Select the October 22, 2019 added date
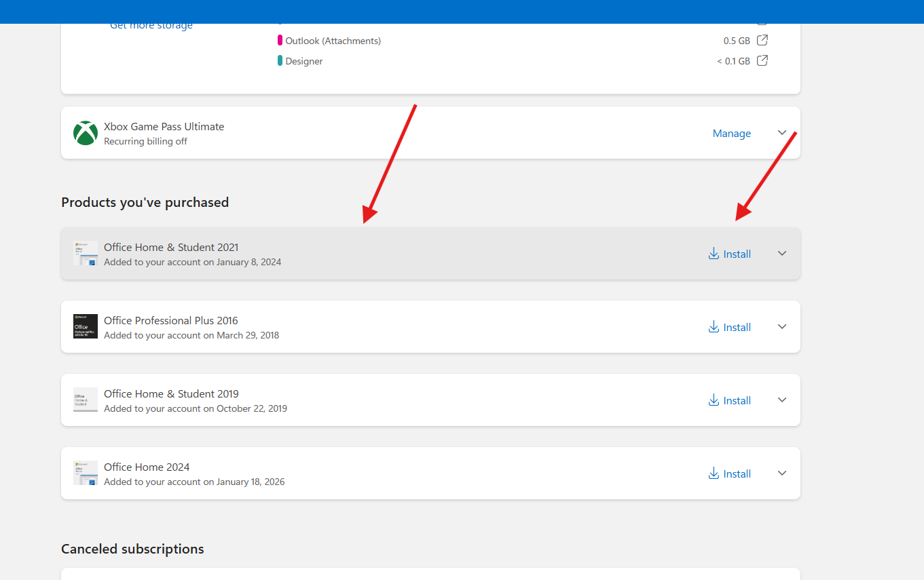924x580 pixels. click(x=252, y=408)
